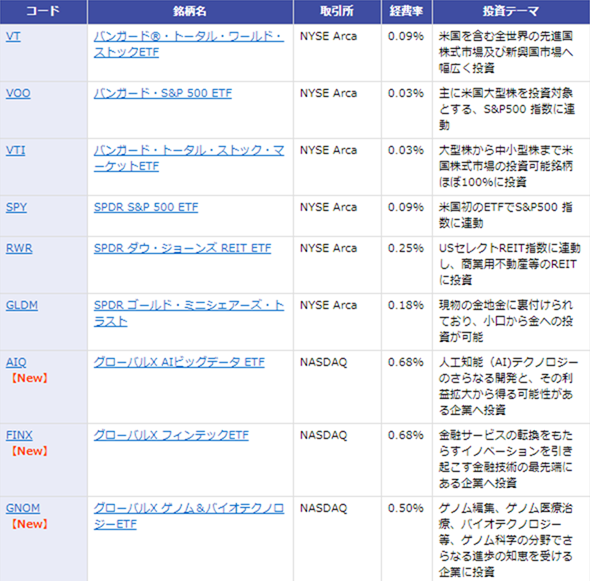Open the VOO ticker code link
This screenshot has height=581, width=590.
18,93
